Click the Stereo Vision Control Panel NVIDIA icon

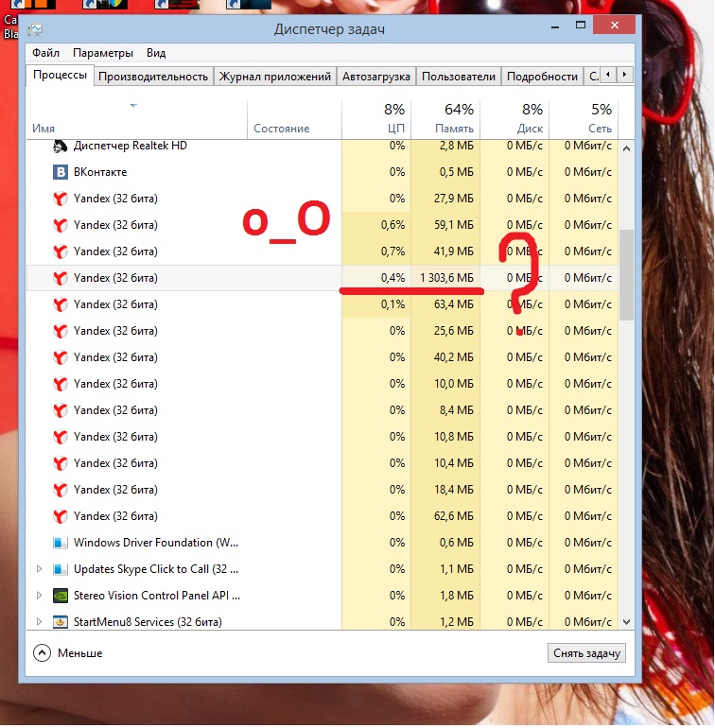click(x=60, y=596)
